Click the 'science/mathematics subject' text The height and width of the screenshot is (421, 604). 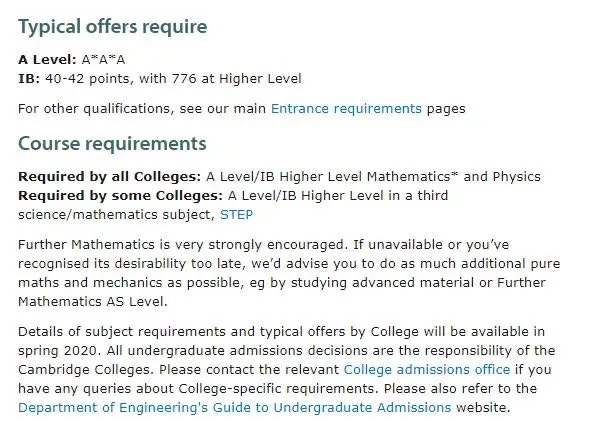point(116,215)
